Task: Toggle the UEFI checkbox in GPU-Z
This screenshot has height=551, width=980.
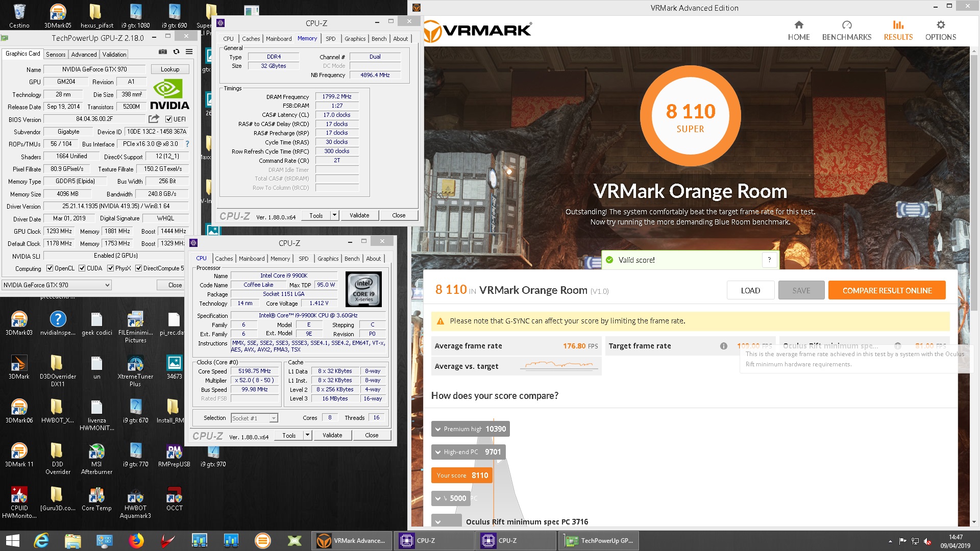Action: (168, 119)
